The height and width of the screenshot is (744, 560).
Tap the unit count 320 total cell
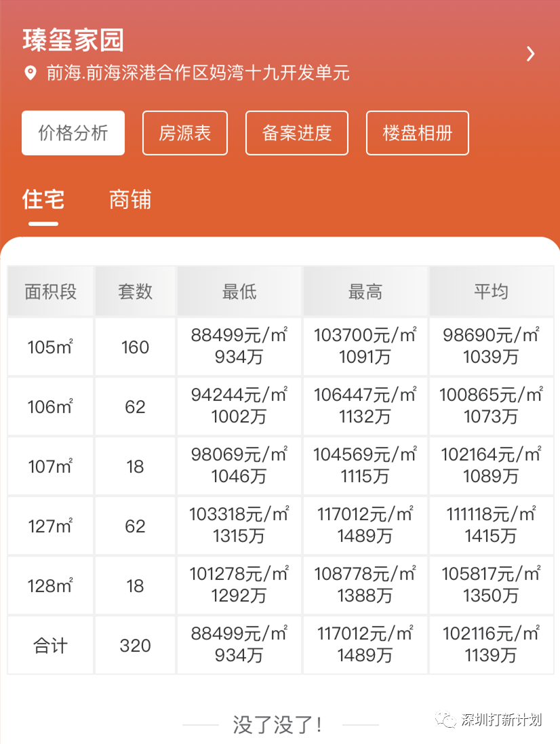pyautogui.click(x=135, y=646)
